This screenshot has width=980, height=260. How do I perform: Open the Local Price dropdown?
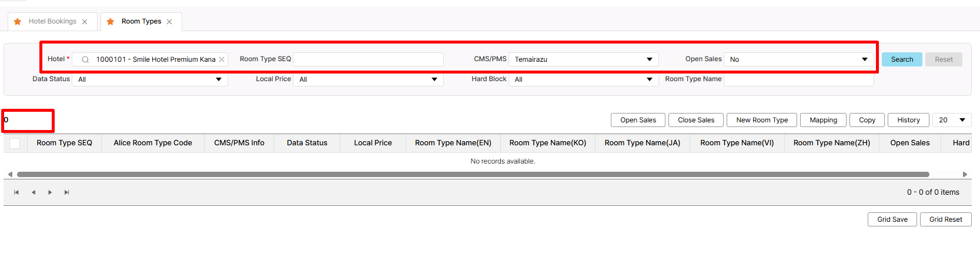434,79
